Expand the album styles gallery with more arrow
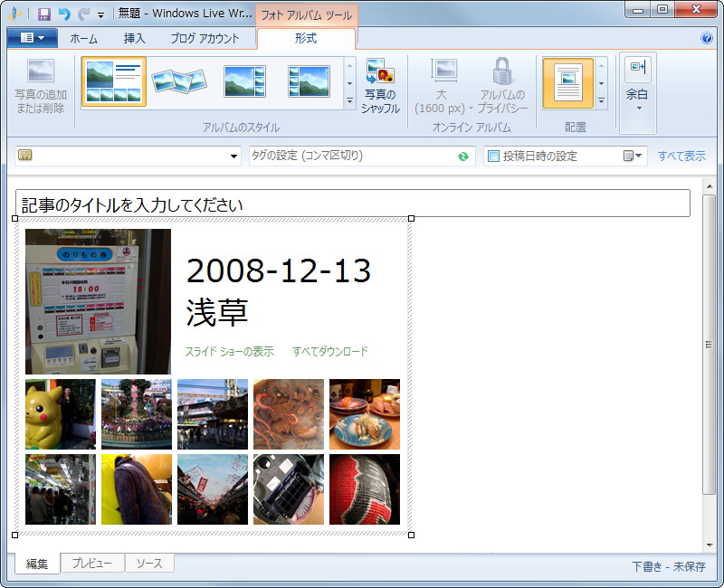This screenshot has width=724, height=588. coord(348,100)
